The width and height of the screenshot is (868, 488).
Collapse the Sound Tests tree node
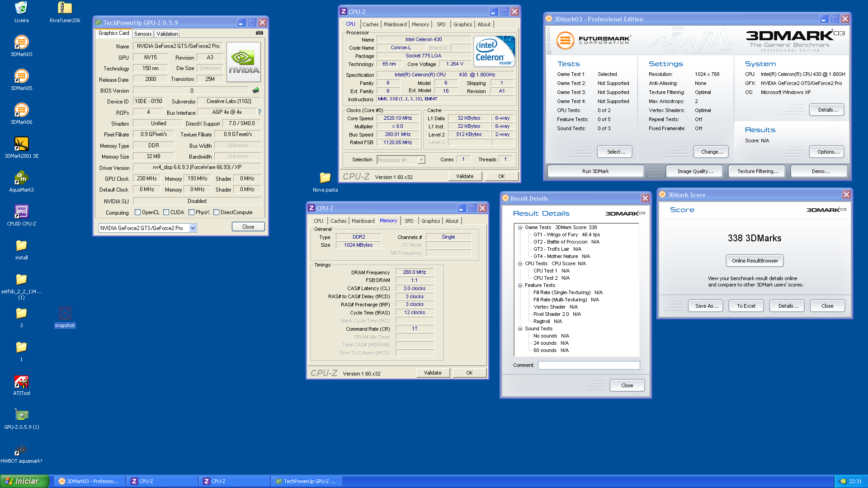point(520,329)
